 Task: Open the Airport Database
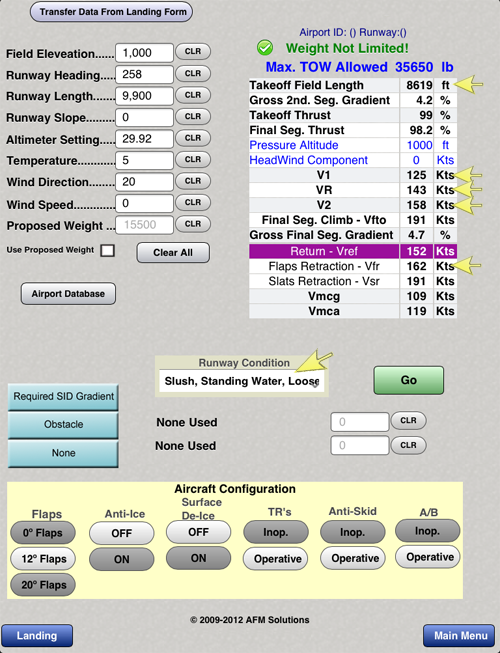pyautogui.click(x=68, y=294)
